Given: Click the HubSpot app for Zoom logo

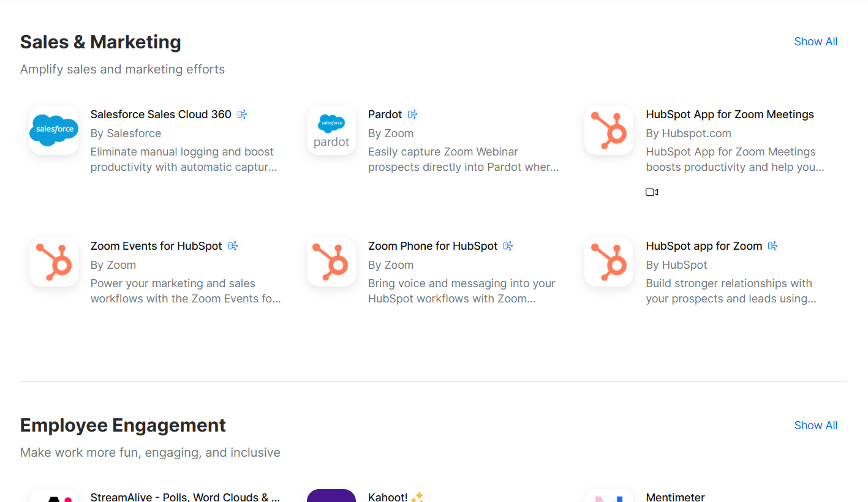Looking at the screenshot, I should 608,261.
